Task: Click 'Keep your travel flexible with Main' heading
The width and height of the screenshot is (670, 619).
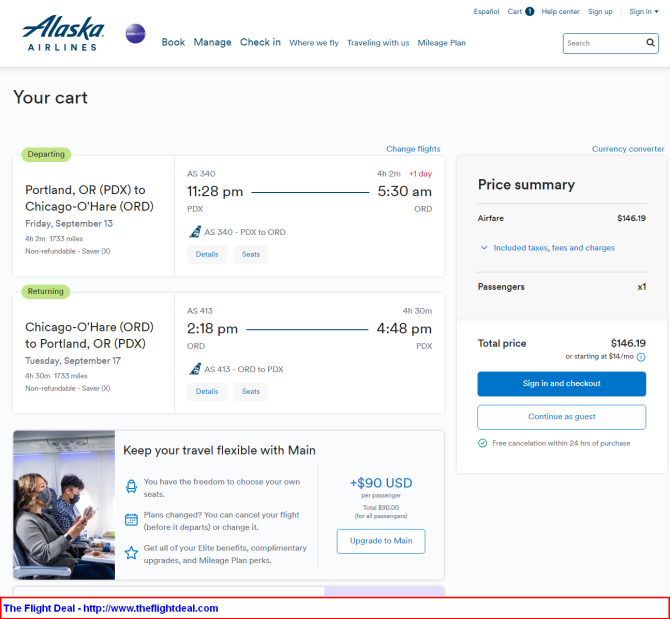Action: (219, 450)
